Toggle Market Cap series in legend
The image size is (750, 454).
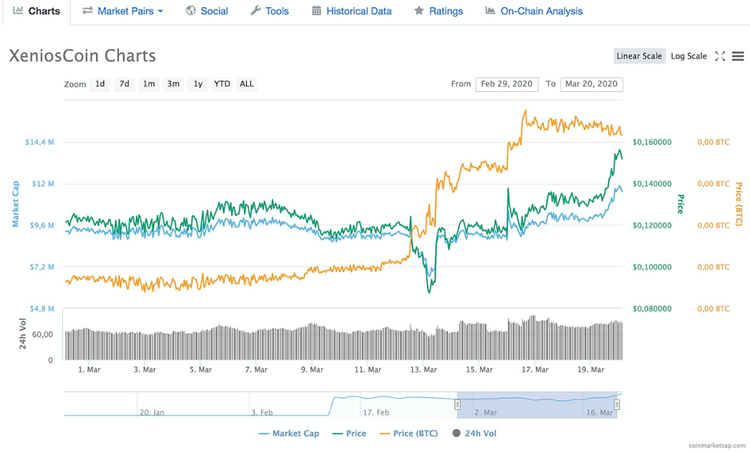(291, 433)
